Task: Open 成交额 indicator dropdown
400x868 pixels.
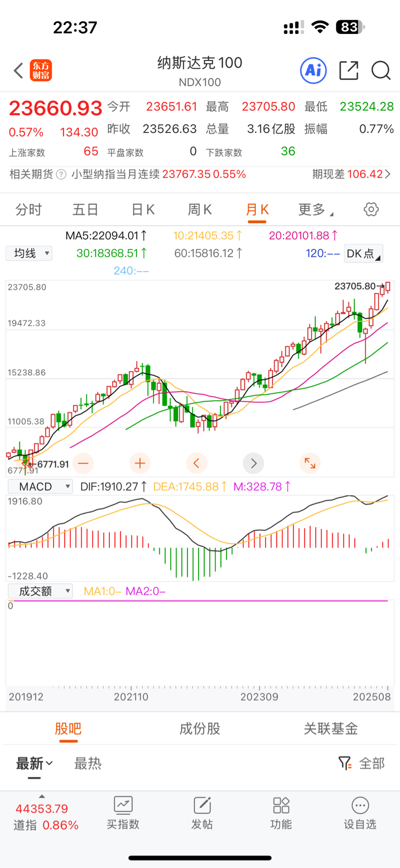Action: point(40,591)
